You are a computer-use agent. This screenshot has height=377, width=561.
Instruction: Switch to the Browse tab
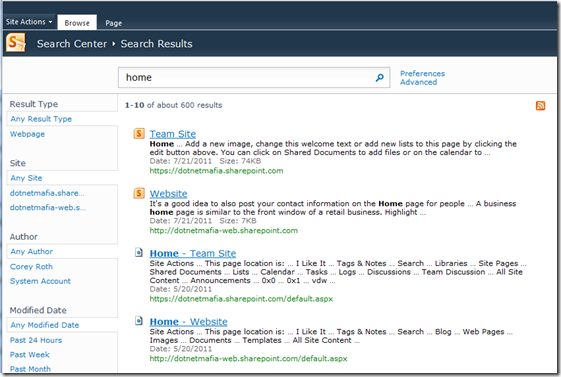pos(77,23)
